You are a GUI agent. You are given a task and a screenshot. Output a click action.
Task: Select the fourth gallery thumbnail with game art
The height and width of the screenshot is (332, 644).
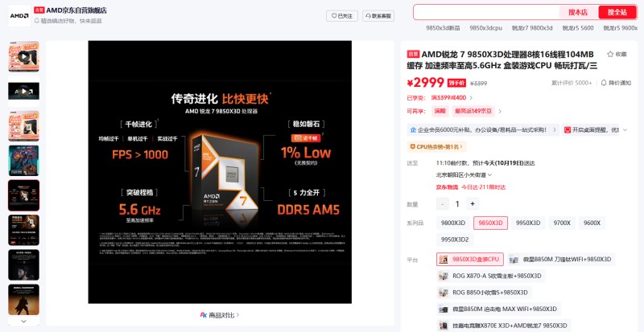coord(24,161)
